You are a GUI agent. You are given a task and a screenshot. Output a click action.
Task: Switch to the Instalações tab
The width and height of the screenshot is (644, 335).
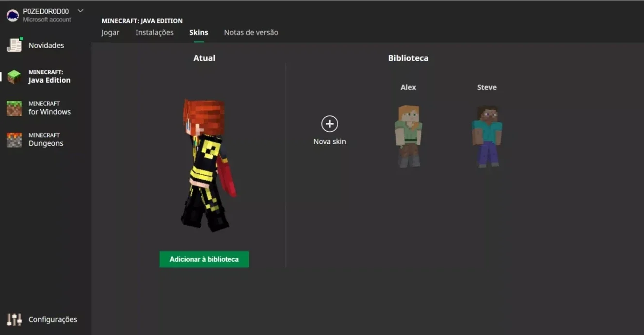tap(155, 33)
